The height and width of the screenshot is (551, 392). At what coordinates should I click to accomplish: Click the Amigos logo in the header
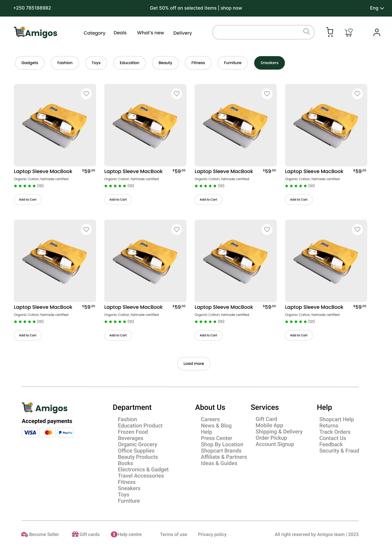(x=36, y=32)
